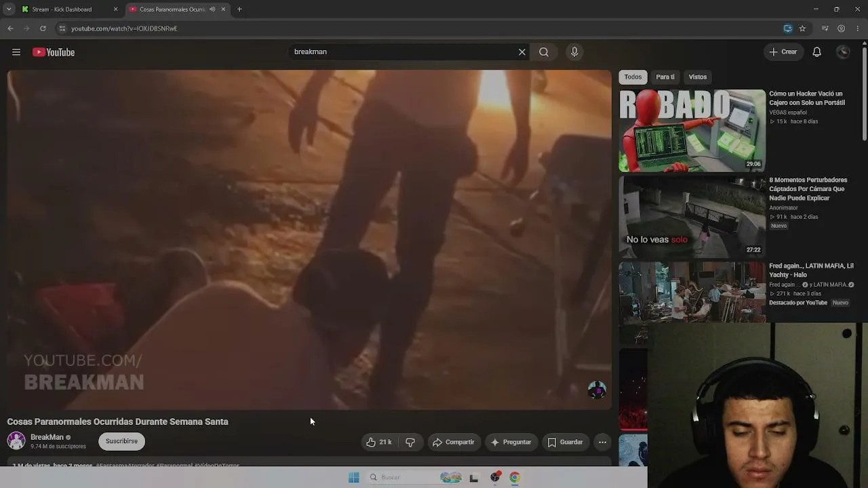Open the media controls icon in Chrome toolbar

coord(825,28)
